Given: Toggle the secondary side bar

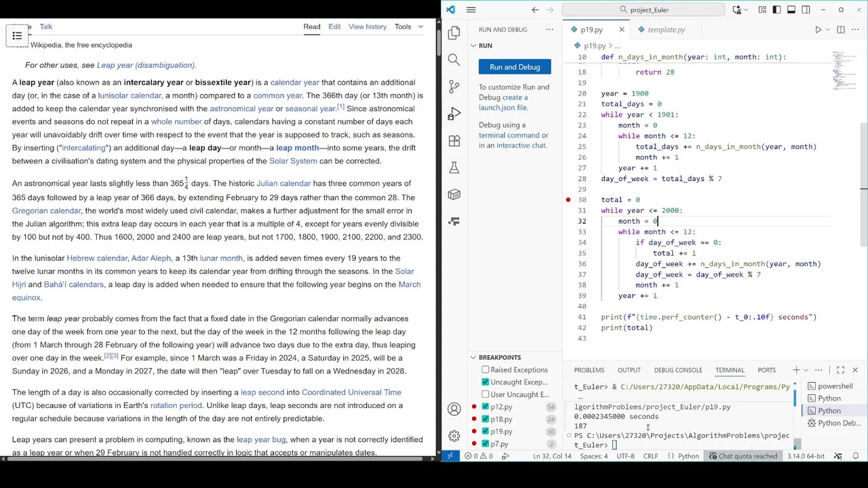Looking at the screenshot, I should pos(806,9).
